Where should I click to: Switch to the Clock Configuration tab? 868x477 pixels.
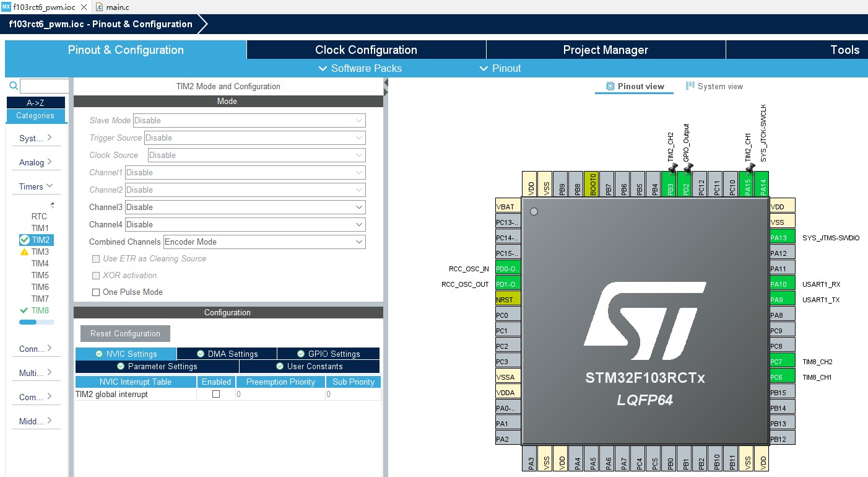click(366, 50)
